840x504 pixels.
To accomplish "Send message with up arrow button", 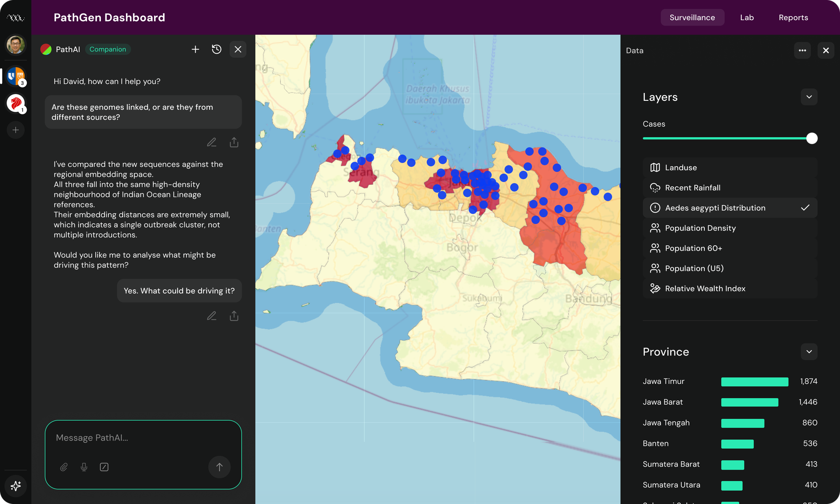I will pos(219,467).
